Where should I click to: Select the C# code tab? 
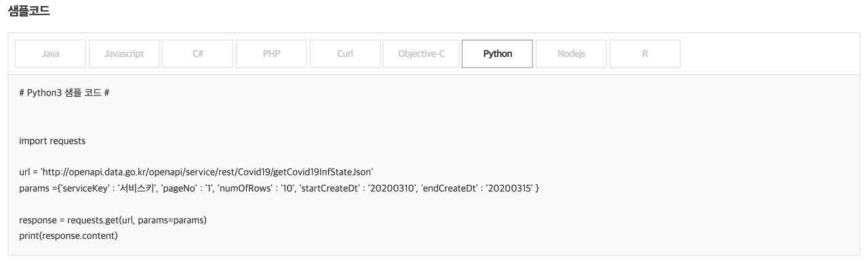pos(199,54)
